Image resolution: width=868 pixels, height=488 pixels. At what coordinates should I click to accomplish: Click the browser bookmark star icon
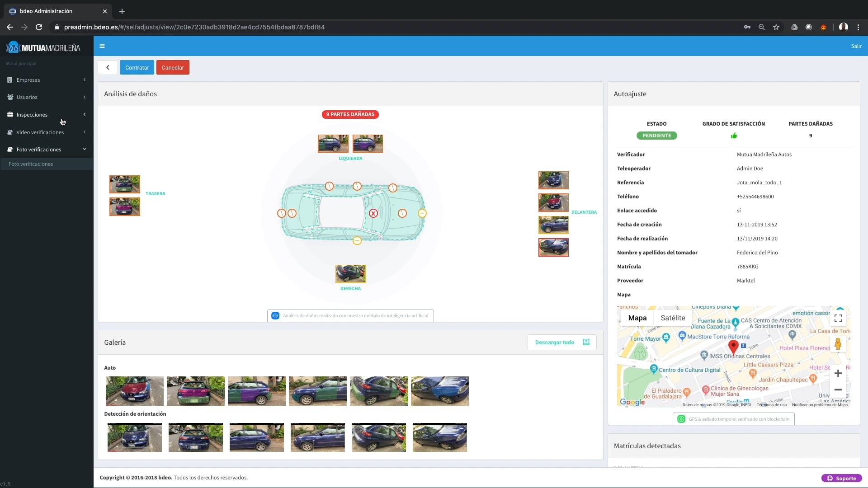tap(776, 27)
